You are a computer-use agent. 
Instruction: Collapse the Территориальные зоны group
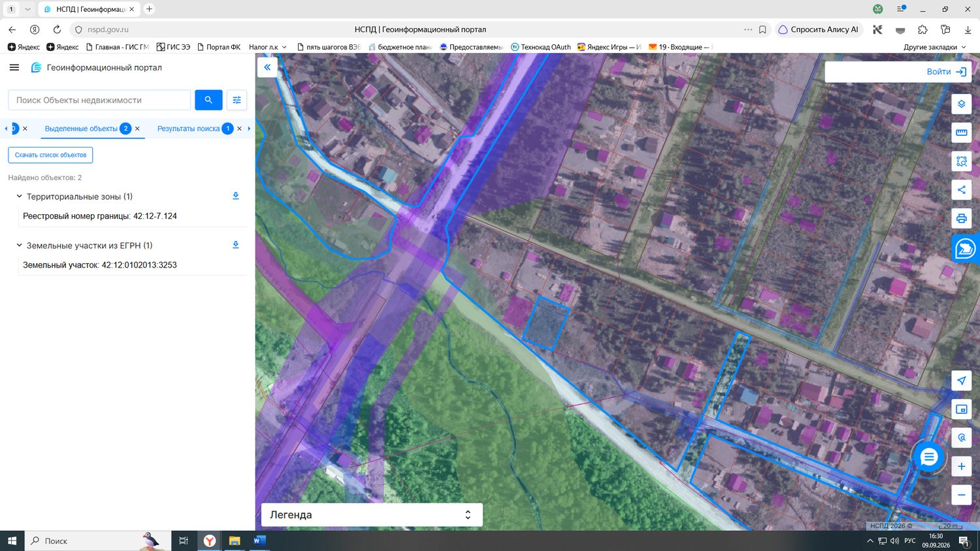tap(19, 196)
